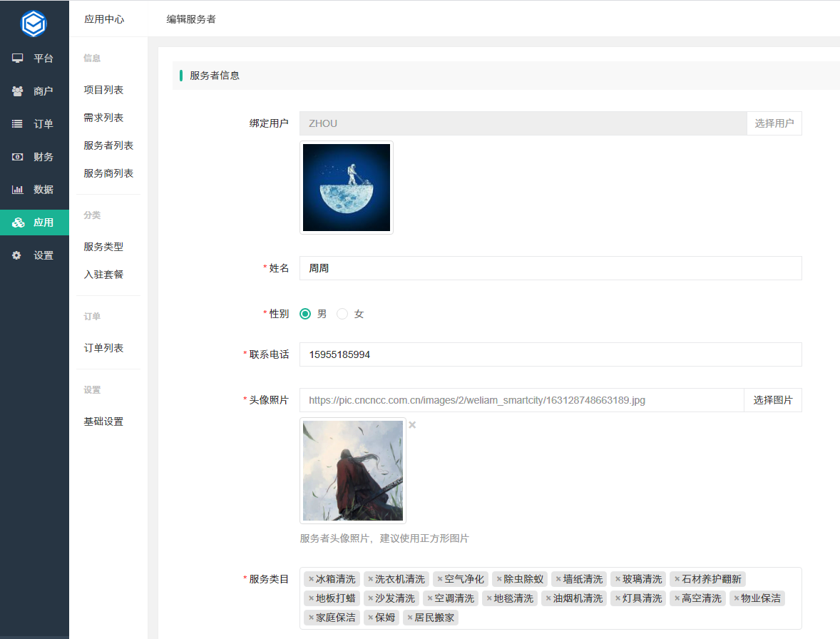Image resolution: width=840 pixels, height=639 pixels.
Task: Remove the 油烟机清洗 tag
Action: [548, 598]
